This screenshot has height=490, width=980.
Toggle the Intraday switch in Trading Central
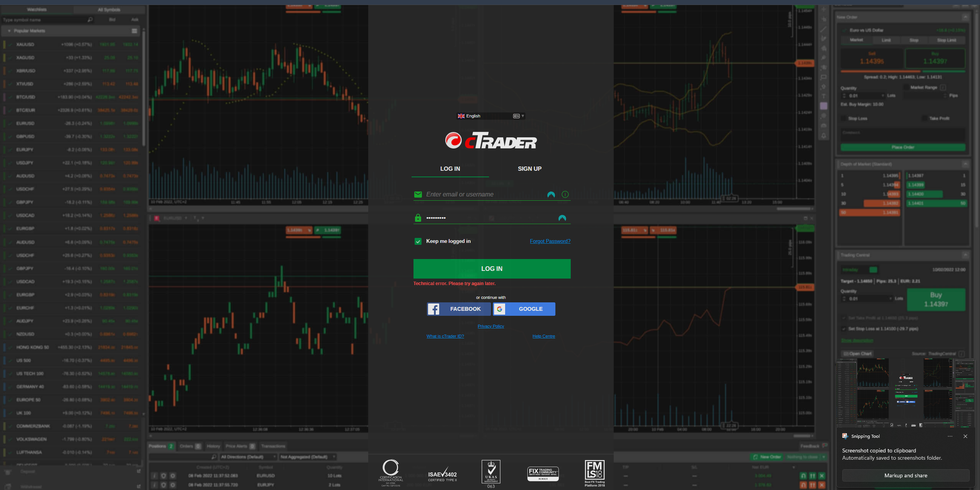pos(873,269)
